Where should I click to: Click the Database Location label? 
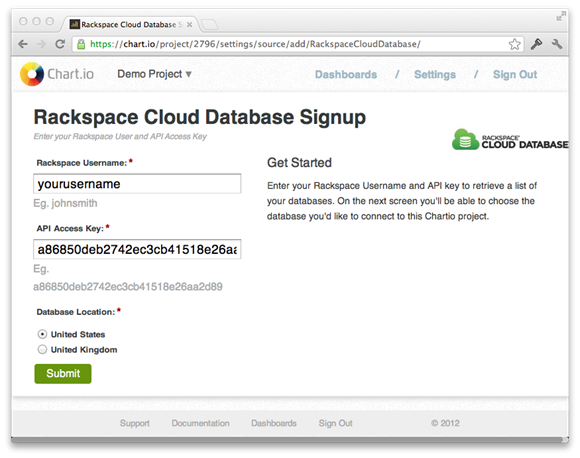tap(76, 312)
